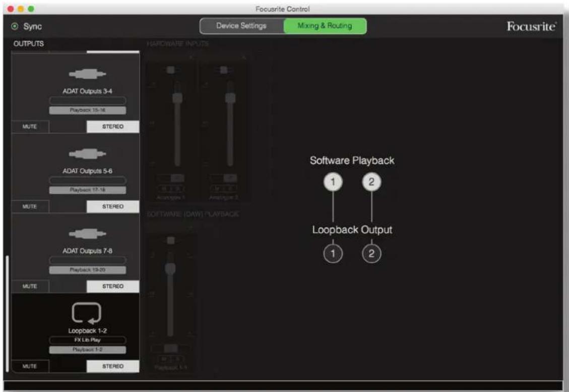Click the FX Lib Play name field
Viewport: 569px width, 392px height.
click(x=88, y=340)
